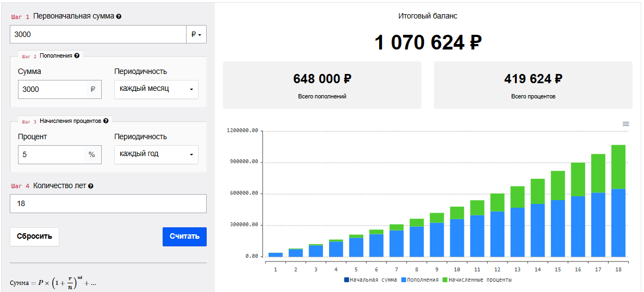Click the 'Всего процентов' caption

click(534, 97)
